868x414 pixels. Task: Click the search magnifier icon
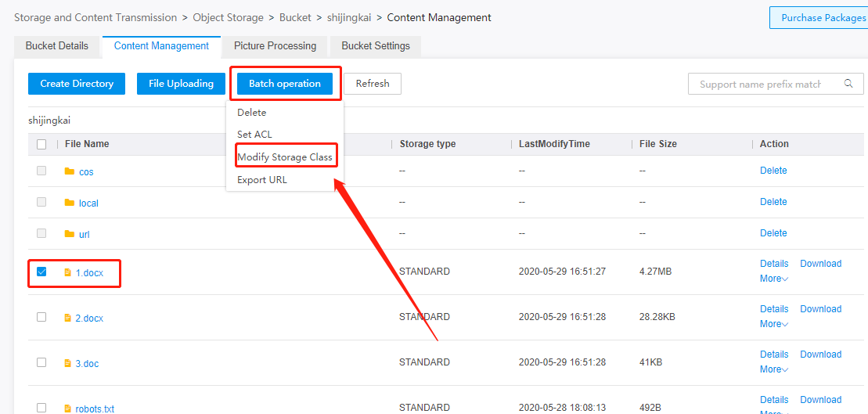(x=848, y=84)
